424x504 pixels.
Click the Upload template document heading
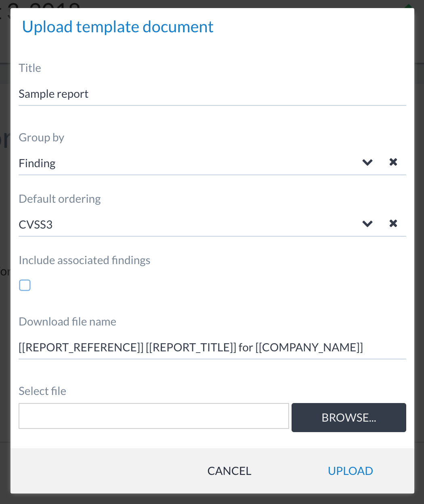pyautogui.click(x=118, y=27)
